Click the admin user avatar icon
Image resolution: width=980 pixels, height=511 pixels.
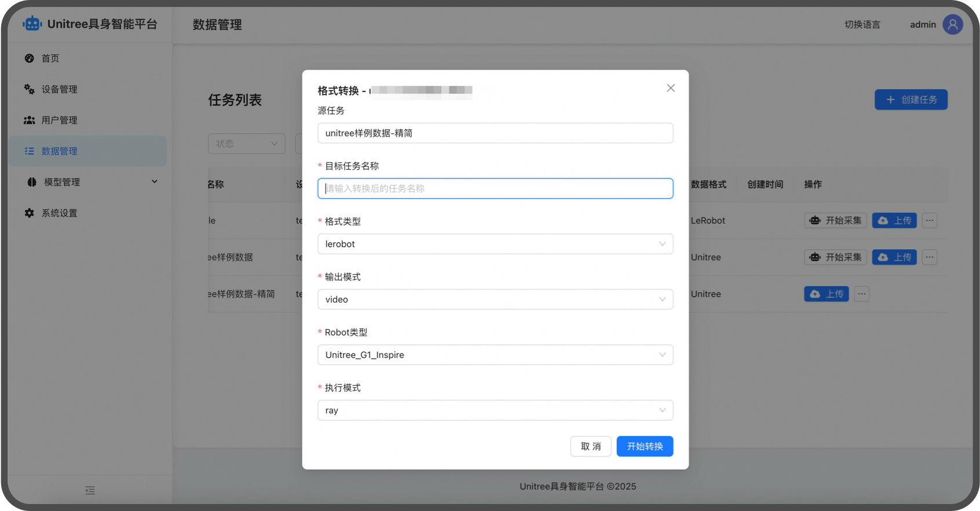[953, 24]
